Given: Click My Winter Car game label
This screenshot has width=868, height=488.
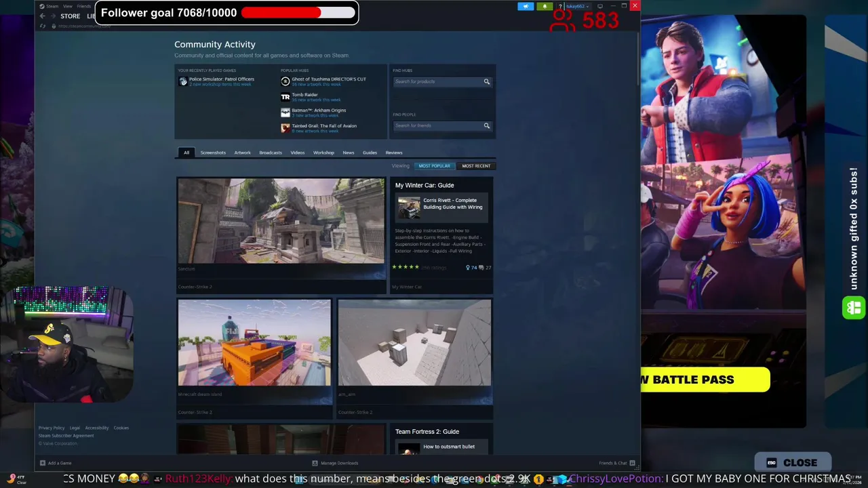Looking at the screenshot, I should pos(407,287).
